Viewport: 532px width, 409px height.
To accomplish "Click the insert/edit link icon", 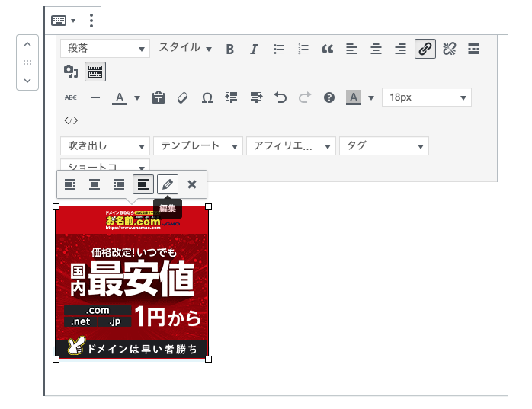I will coord(425,49).
